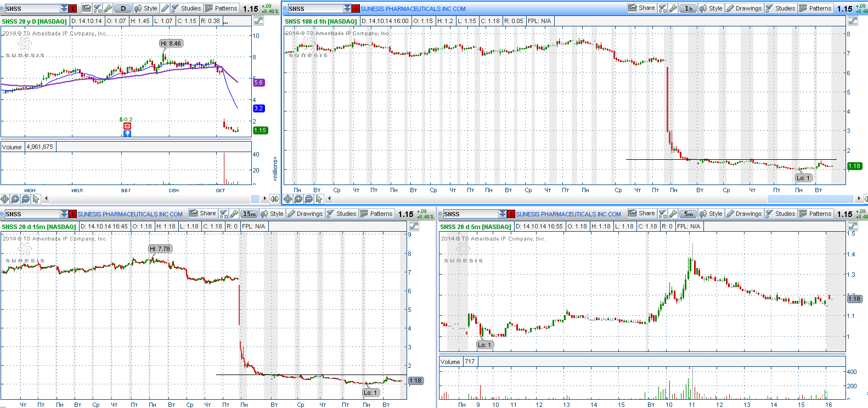Click SUNESIS PHARMACEUTICALS link in 5m chart
Image resolution: width=868 pixels, height=408 pixels.
568,214
